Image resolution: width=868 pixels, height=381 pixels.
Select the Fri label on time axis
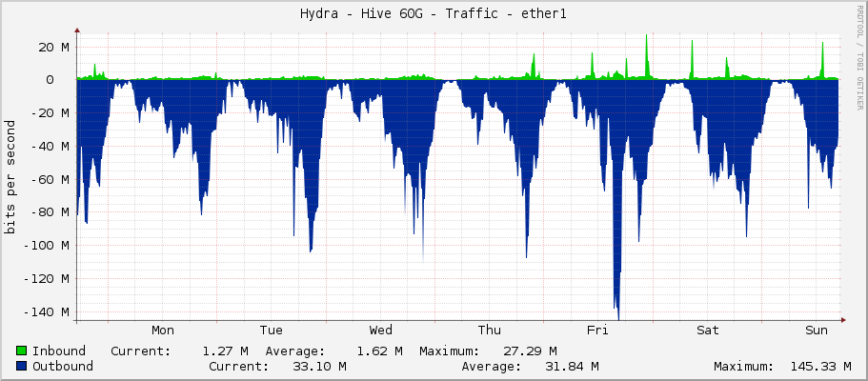click(597, 331)
